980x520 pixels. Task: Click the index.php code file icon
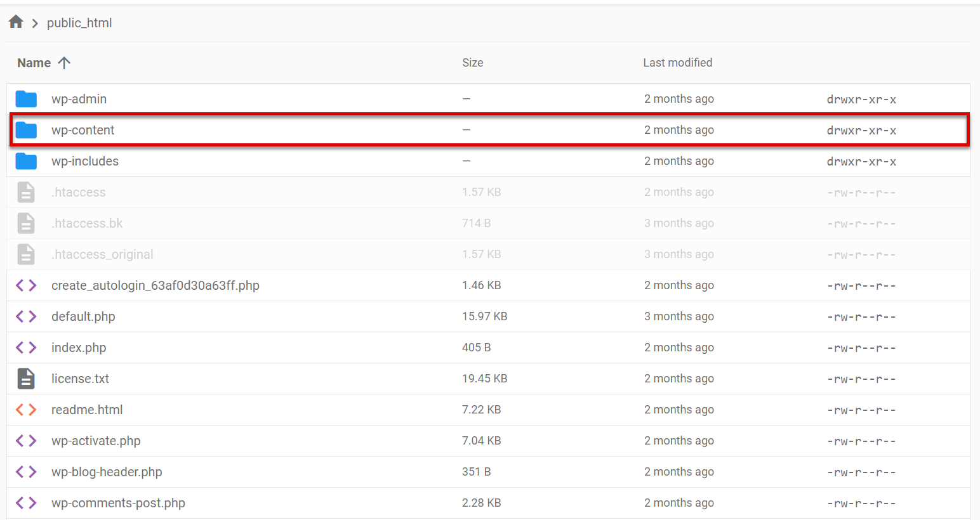click(x=26, y=348)
